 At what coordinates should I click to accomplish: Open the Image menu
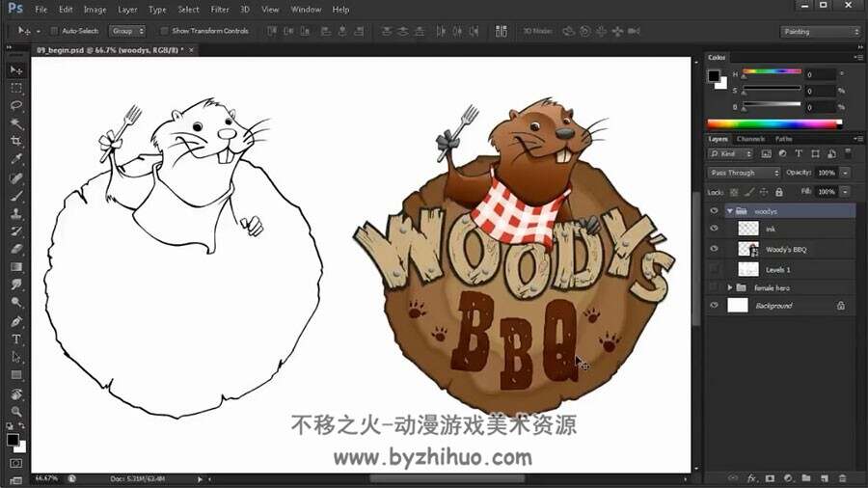click(x=95, y=10)
